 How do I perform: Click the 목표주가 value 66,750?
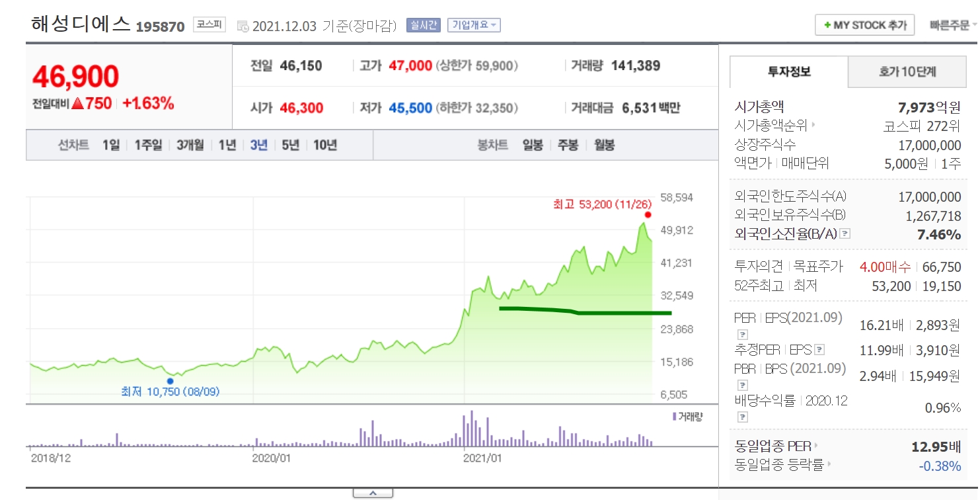pyautogui.click(x=942, y=267)
